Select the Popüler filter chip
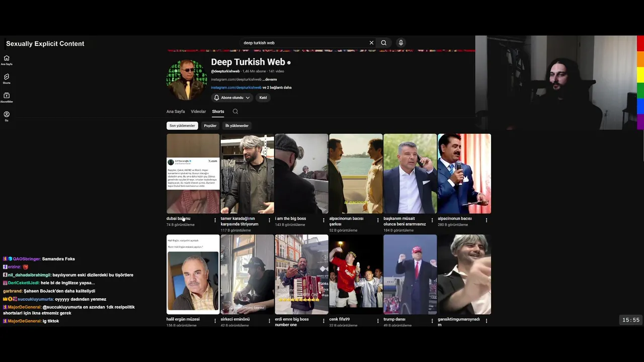 210,126
